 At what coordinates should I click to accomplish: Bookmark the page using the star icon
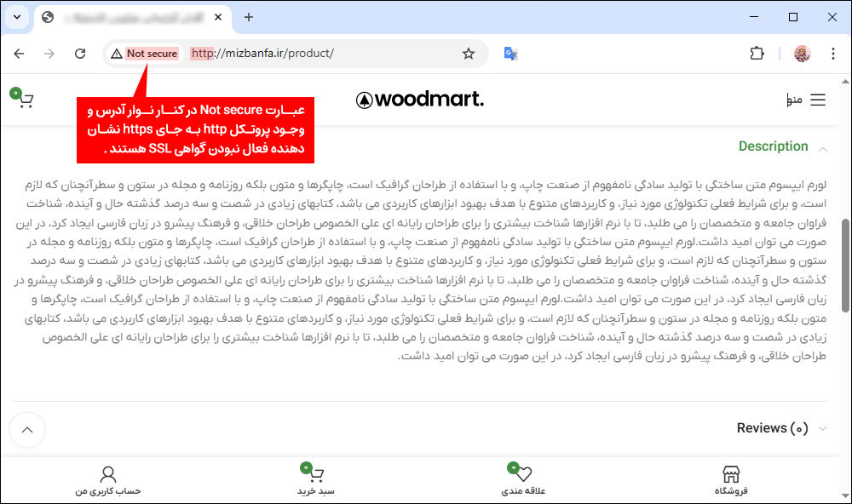click(468, 53)
